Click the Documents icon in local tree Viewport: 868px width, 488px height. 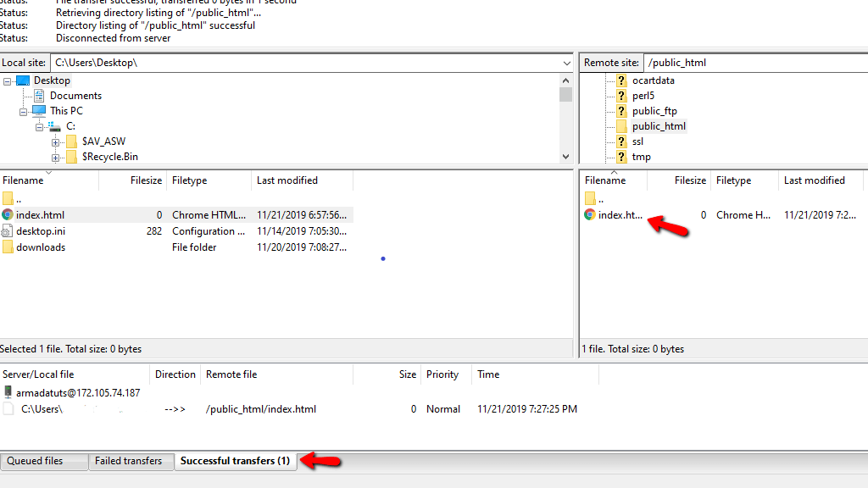39,96
